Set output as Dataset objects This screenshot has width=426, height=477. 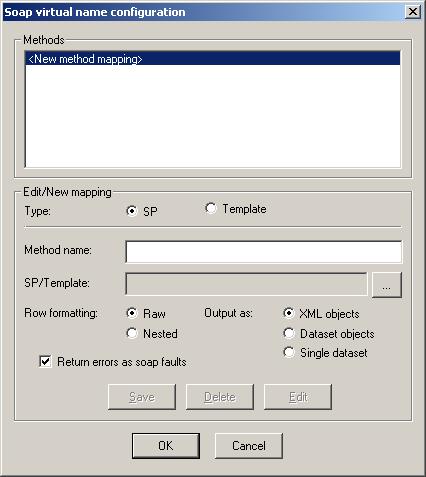[x=289, y=333]
